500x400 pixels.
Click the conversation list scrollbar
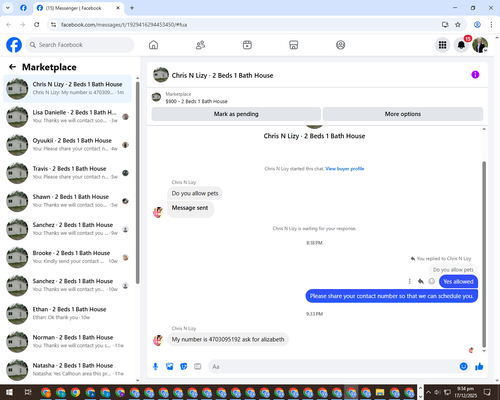click(138, 182)
